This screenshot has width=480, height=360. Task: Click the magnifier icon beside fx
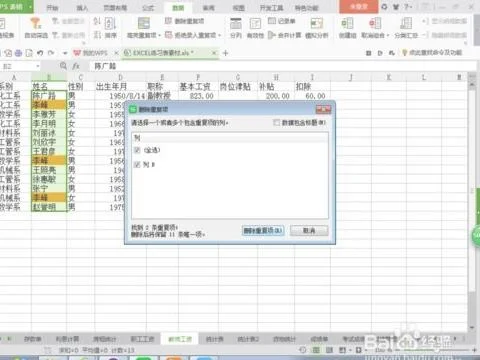(63, 66)
